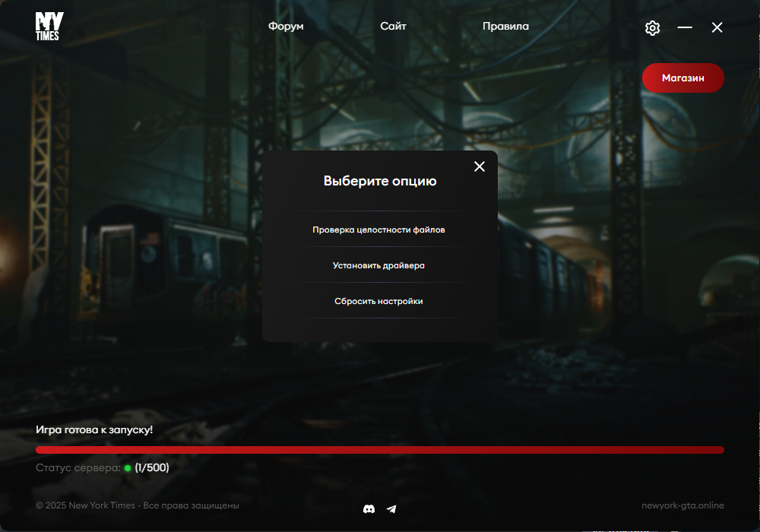This screenshot has width=760, height=532.
Task: Click the NY Times logo
Action: click(49, 27)
